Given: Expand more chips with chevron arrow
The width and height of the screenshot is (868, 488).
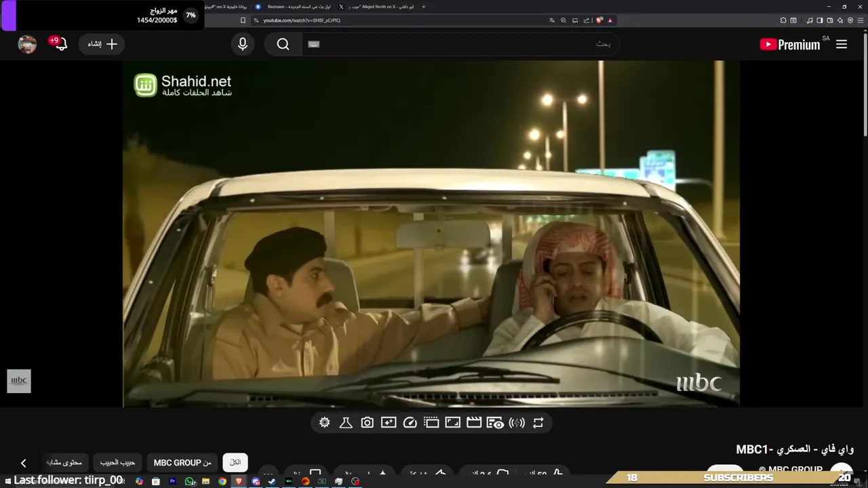Looking at the screenshot, I should click(x=23, y=463).
